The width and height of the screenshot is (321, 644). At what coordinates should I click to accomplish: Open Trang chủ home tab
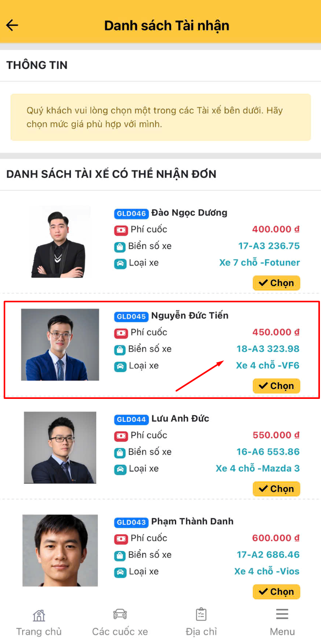tap(39, 622)
